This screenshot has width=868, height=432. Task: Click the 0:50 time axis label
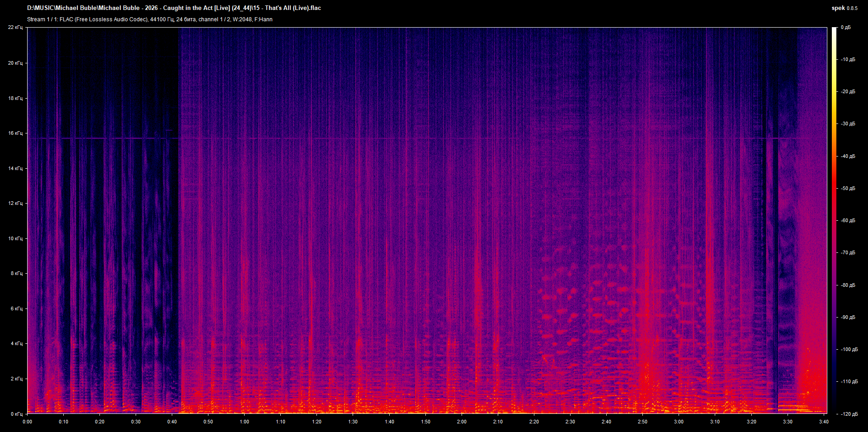pyautogui.click(x=208, y=422)
